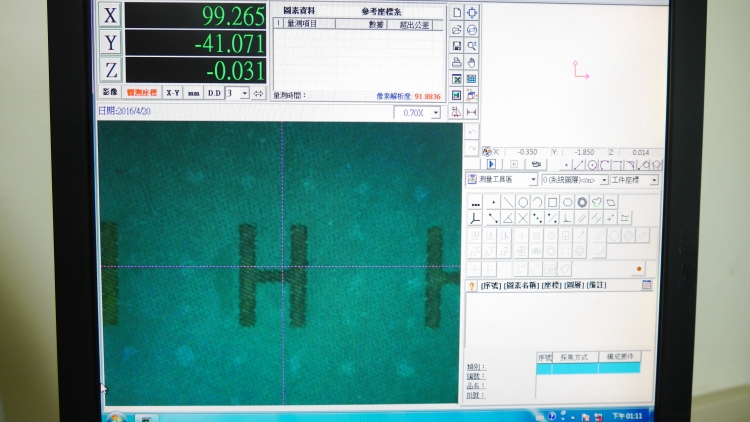The height and width of the screenshot is (422, 750).
Task: Click the Open file folder icon
Action: (456, 30)
